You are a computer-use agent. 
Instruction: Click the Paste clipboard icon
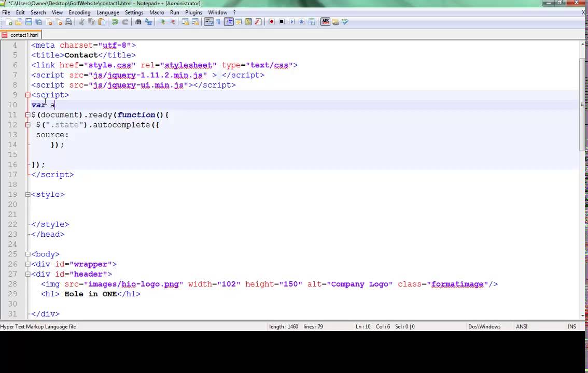102,22
